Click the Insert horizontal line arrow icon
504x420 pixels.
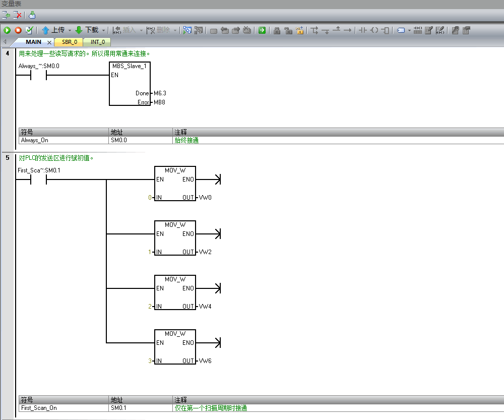click(347, 30)
